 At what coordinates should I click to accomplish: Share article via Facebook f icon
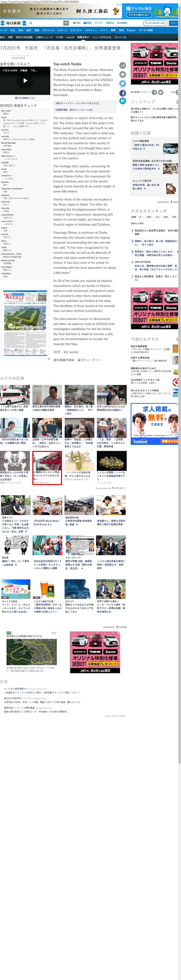pos(123,93)
